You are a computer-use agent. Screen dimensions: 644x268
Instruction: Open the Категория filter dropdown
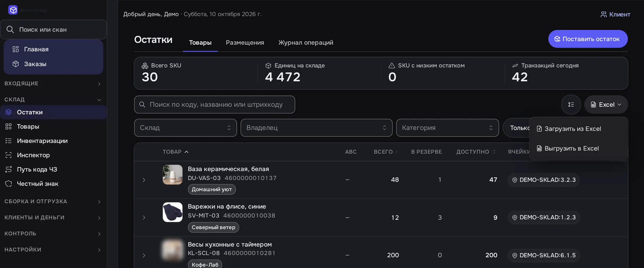tap(448, 128)
